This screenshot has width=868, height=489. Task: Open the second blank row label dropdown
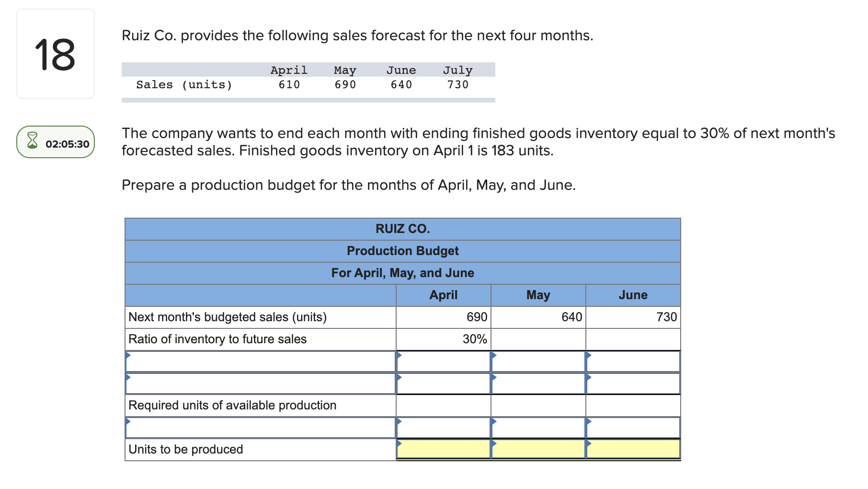click(261, 384)
